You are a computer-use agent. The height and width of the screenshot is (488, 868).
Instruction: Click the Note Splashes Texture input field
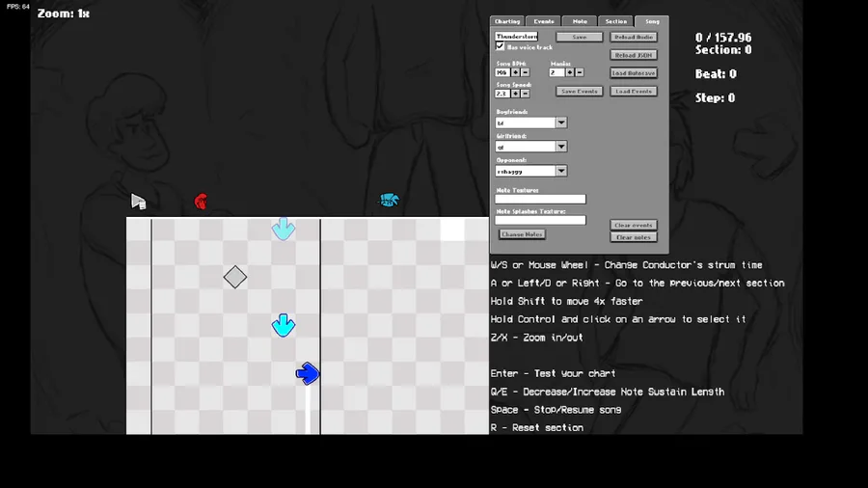pos(540,220)
